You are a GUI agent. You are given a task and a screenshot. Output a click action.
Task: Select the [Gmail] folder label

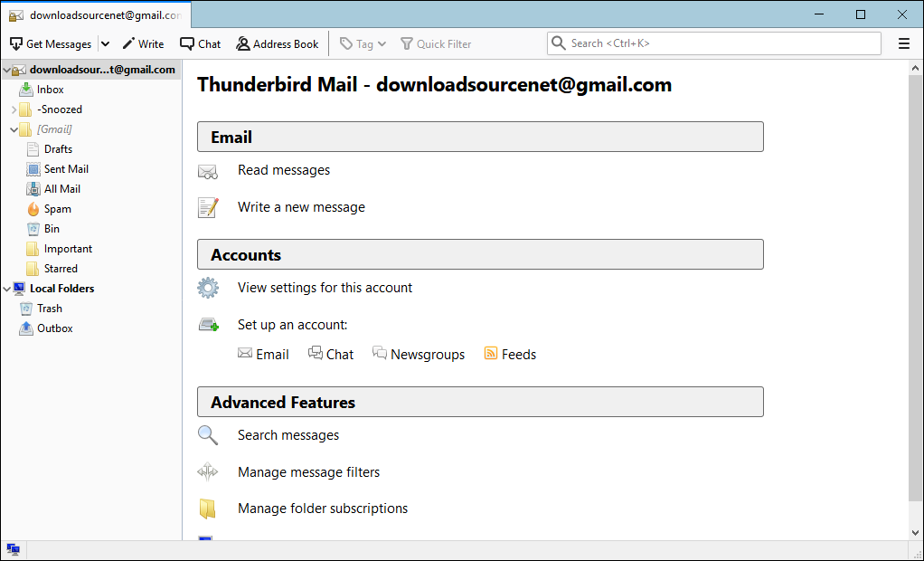(x=54, y=129)
